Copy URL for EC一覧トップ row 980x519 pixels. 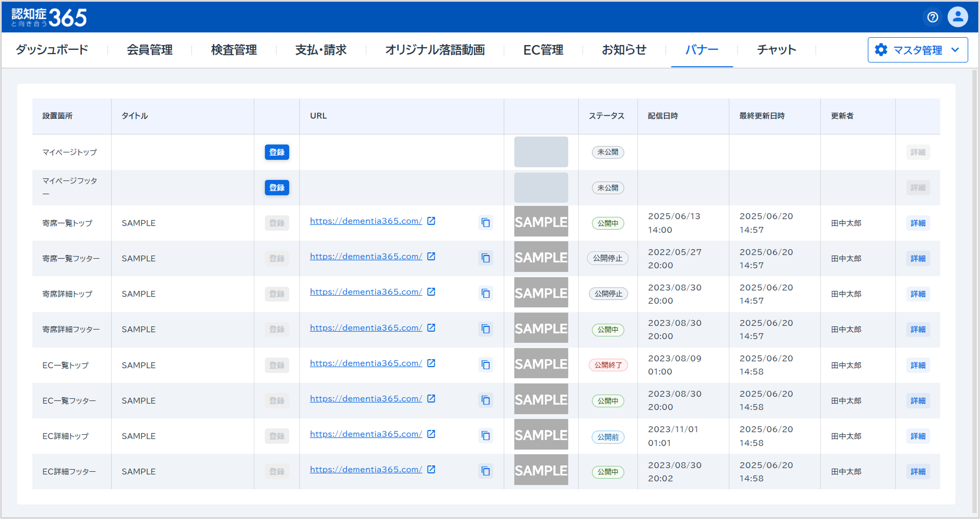pos(486,365)
